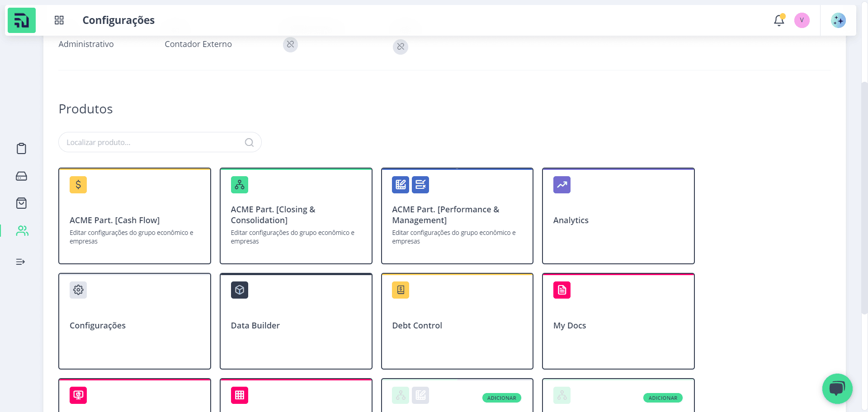Image resolution: width=868 pixels, height=412 pixels.
Task: Click the blue list icon on Performance & Management
Action: tap(420, 185)
